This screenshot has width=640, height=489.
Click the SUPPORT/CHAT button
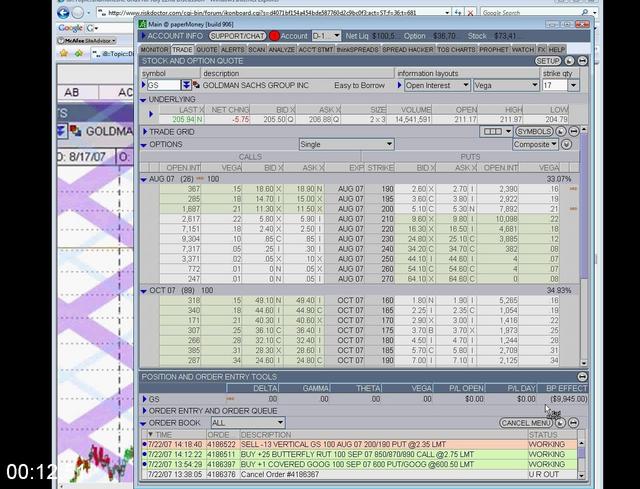coord(238,36)
